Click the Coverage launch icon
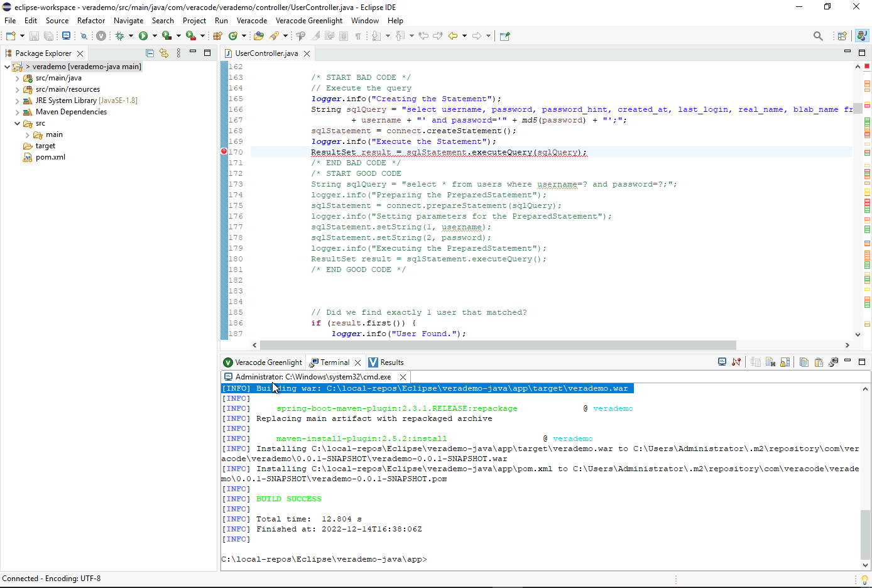The height and width of the screenshot is (588, 872). (x=166, y=36)
